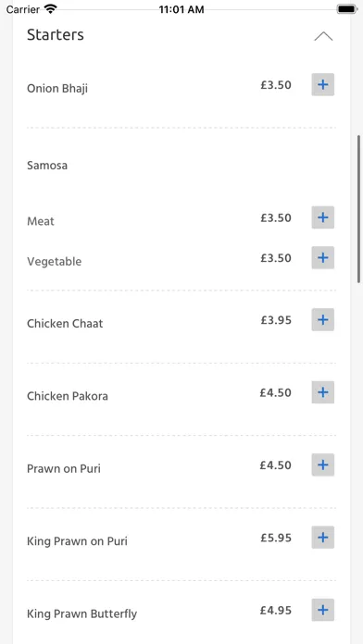
Task: Add Meat Samosa using its plus button
Action: [x=322, y=217]
